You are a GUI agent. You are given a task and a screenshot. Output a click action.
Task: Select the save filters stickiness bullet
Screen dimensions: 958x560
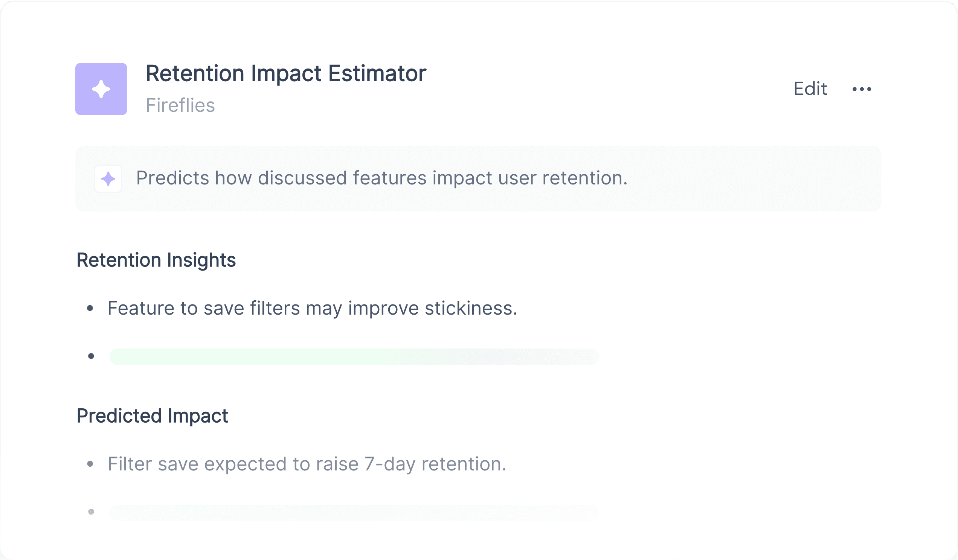pos(313,308)
